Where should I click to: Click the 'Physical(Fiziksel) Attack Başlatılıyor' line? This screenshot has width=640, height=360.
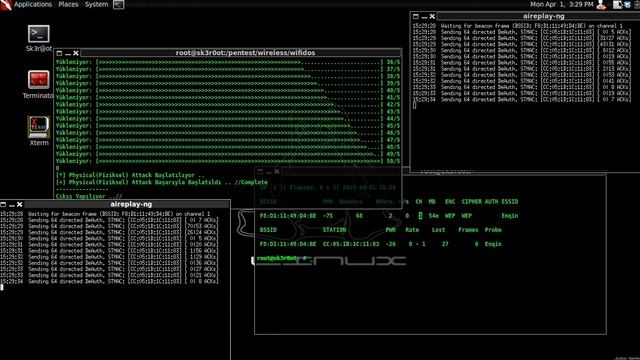[x=130, y=175]
